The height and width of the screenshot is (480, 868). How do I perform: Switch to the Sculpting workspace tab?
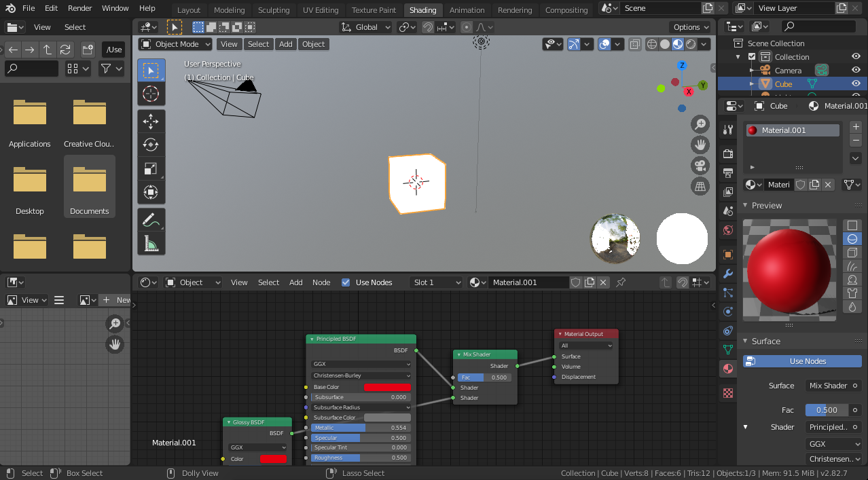[x=274, y=10]
